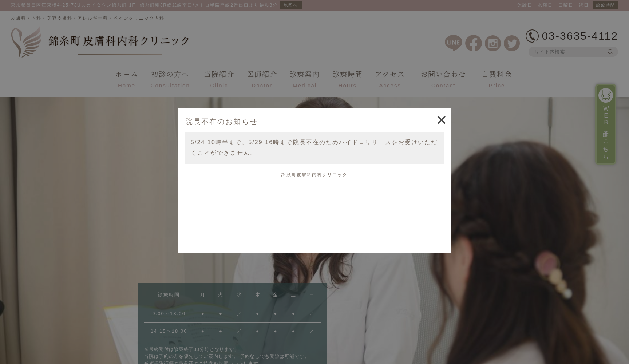
Task: Open the 診療時間 Hours menu
Action: click(x=347, y=79)
